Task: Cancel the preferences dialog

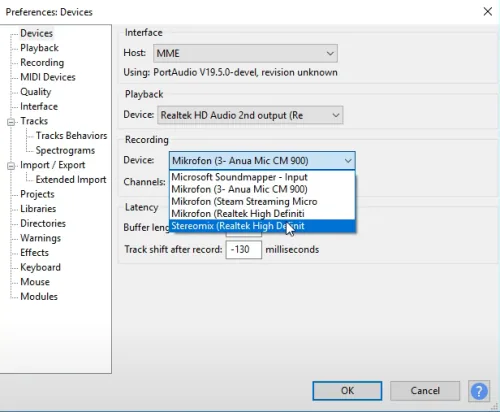Action: click(x=425, y=391)
